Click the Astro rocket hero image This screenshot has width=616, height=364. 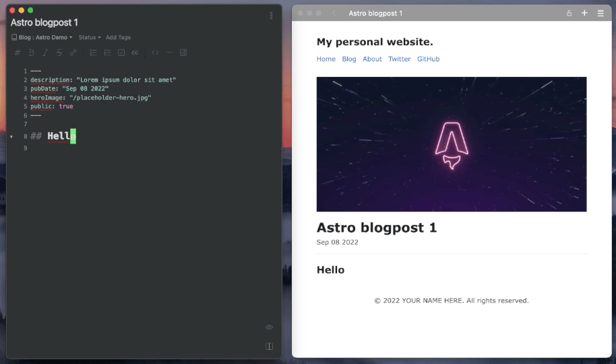coord(452,144)
